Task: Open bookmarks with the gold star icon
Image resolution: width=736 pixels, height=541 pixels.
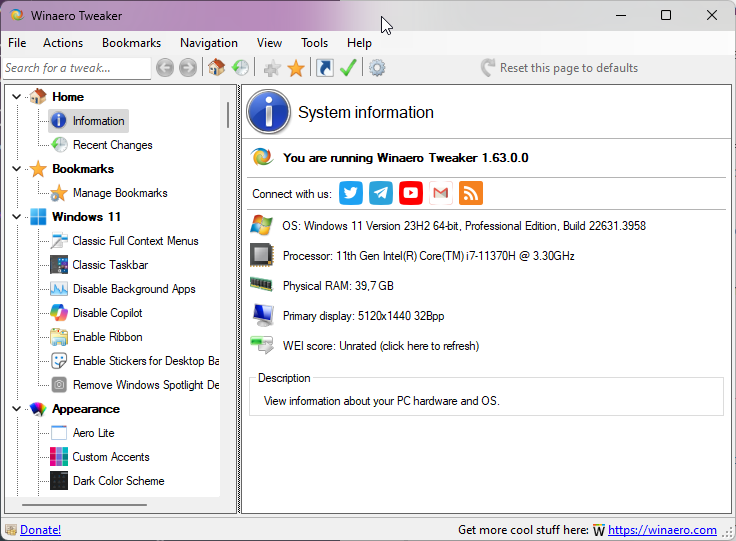Action: click(x=296, y=68)
